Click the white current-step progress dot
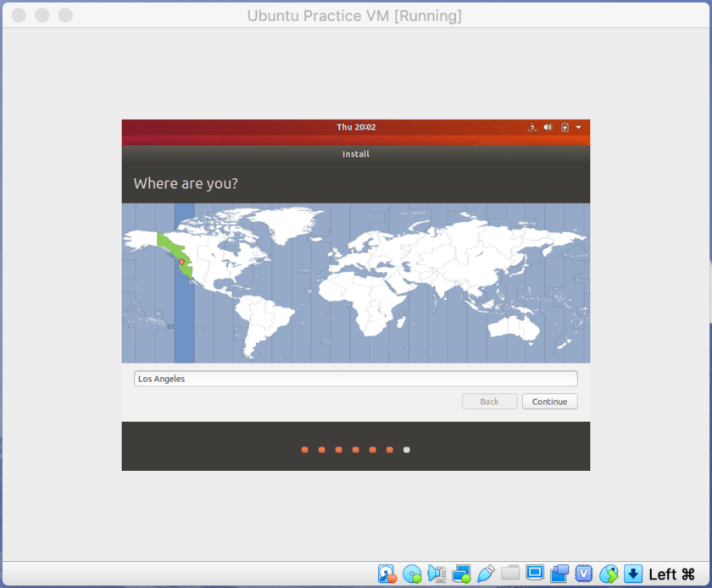 click(406, 450)
